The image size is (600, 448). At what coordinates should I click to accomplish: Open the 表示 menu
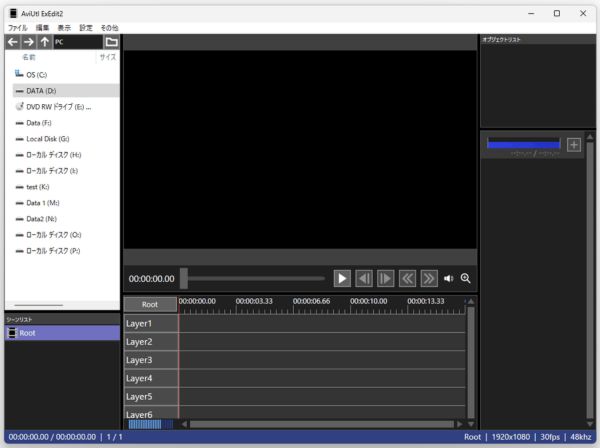point(64,28)
